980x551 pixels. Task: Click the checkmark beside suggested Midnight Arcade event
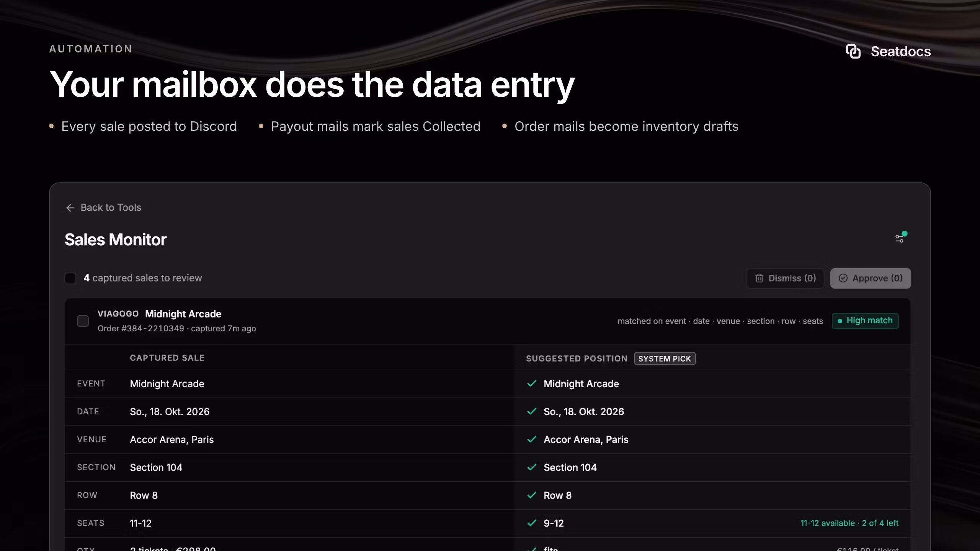[x=532, y=383]
